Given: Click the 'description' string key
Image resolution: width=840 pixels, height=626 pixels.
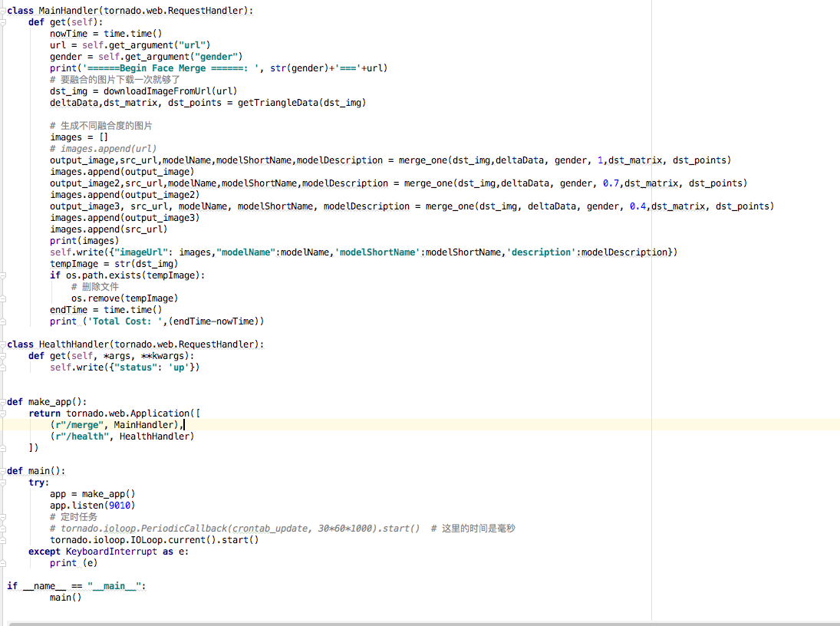Looking at the screenshot, I should [541, 252].
